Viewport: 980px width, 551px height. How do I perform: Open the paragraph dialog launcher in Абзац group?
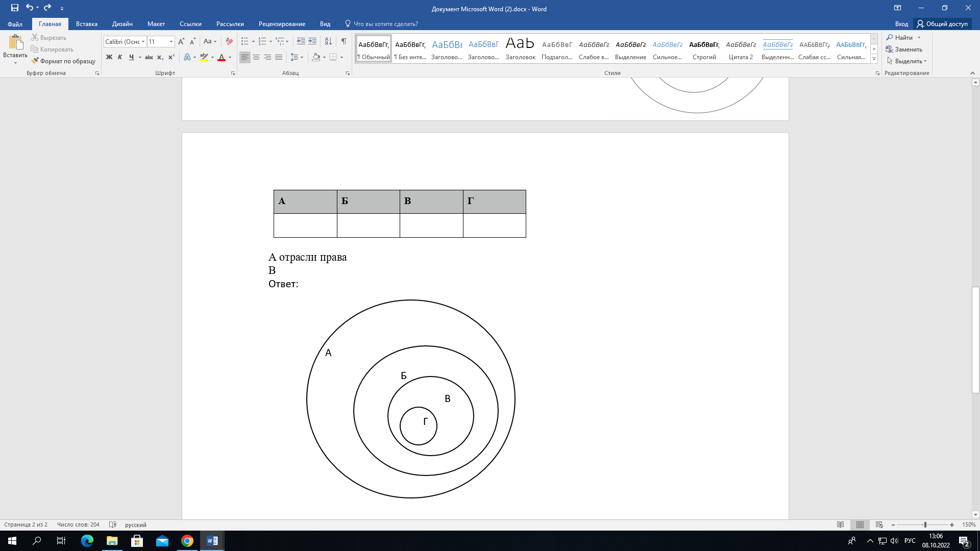tap(348, 73)
